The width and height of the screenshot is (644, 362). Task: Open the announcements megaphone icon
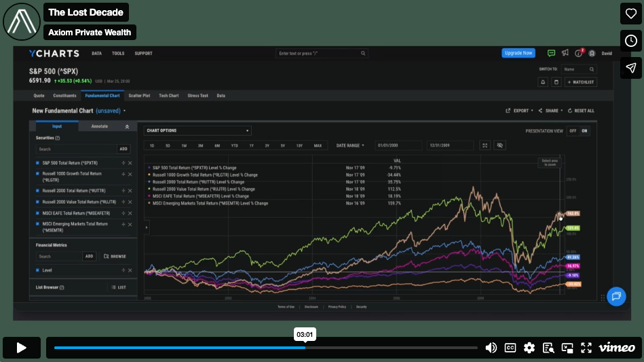[x=565, y=53]
